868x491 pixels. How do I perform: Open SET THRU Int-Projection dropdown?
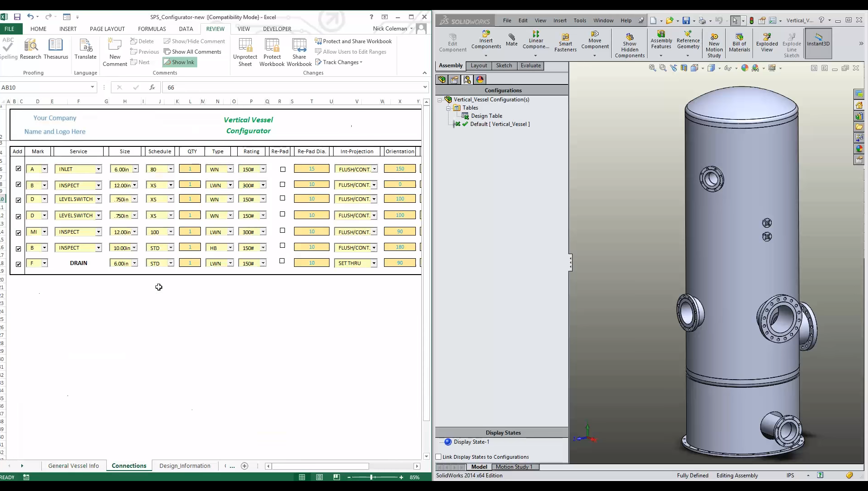coord(374,263)
